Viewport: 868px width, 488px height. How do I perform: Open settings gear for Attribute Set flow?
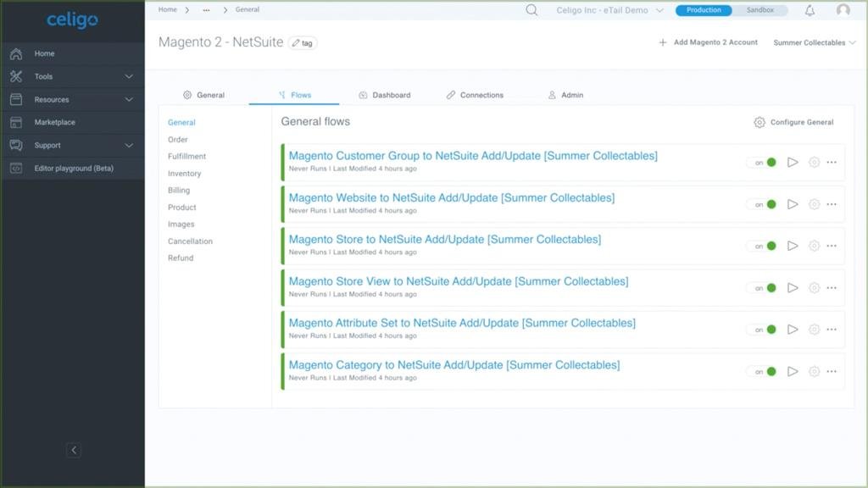click(814, 330)
